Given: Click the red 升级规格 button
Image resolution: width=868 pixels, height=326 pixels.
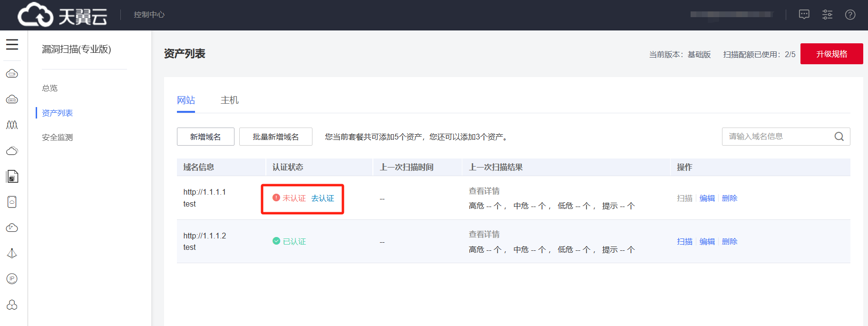Looking at the screenshot, I should 831,54.
